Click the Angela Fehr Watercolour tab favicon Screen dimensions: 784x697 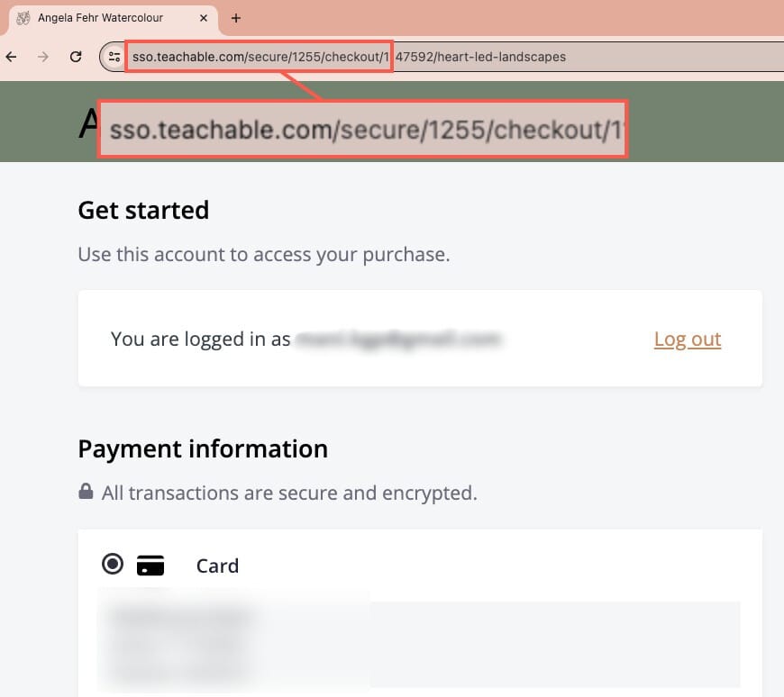(23, 18)
